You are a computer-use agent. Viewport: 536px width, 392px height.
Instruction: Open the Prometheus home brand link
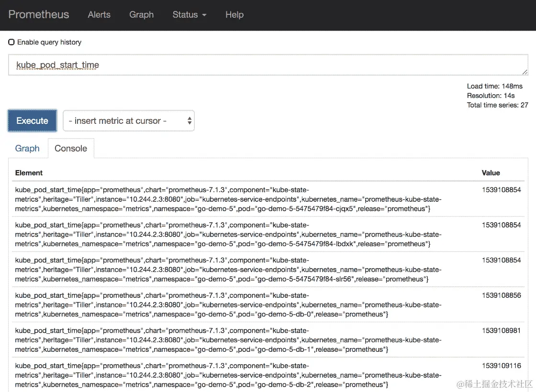[x=39, y=14]
